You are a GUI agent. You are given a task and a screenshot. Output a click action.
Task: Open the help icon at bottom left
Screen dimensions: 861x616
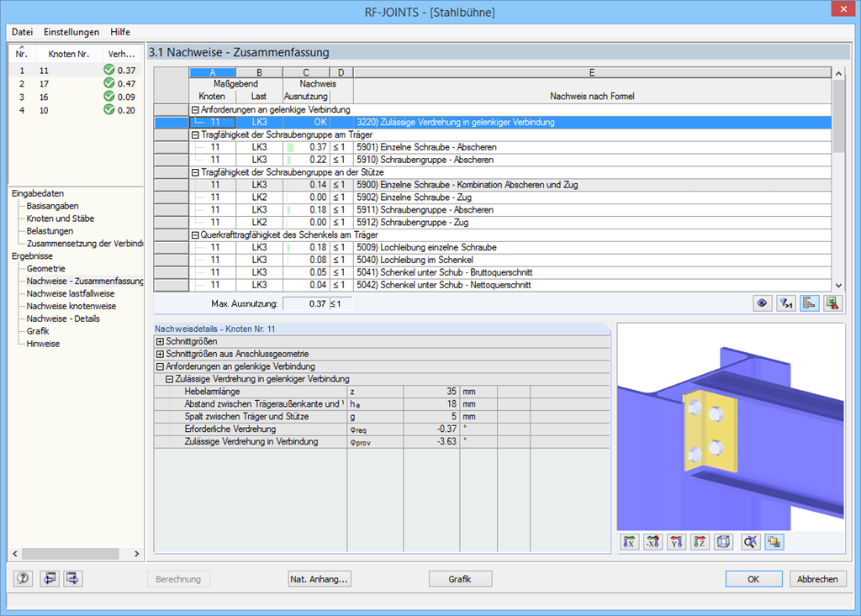[23, 578]
